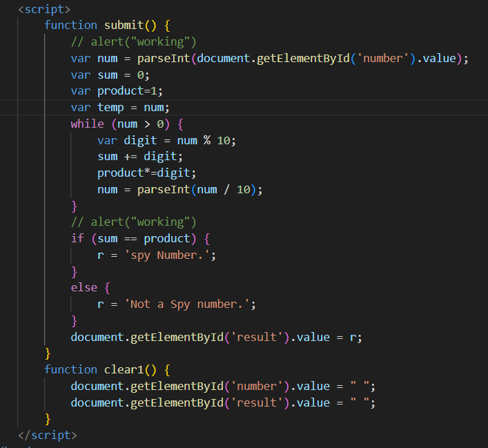Click parseInt on the var num declaration line
488x448 pixels.
(x=164, y=58)
